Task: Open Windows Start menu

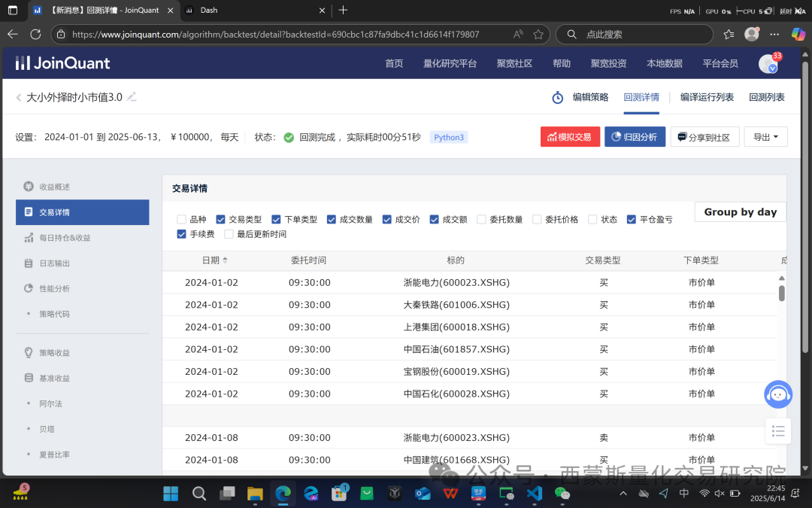Action: point(171,493)
